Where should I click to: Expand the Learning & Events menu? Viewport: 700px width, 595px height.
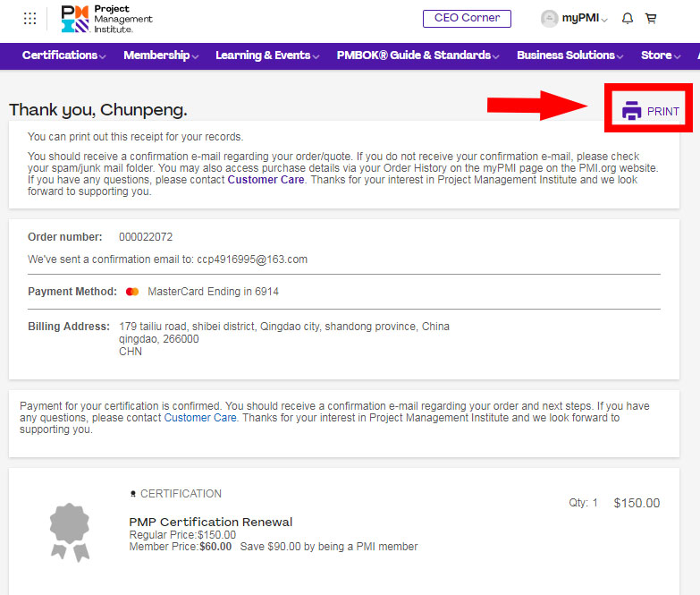(267, 55)
